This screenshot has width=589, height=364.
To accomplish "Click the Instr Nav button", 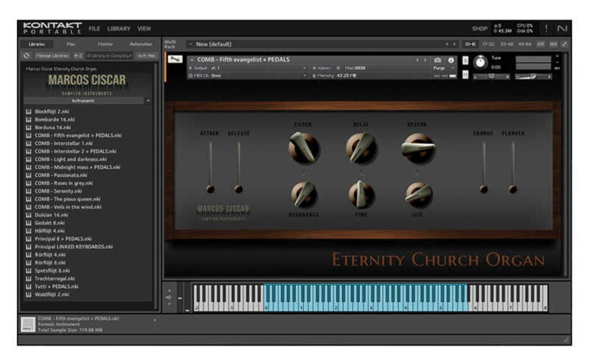I will [x=147, y=56].
